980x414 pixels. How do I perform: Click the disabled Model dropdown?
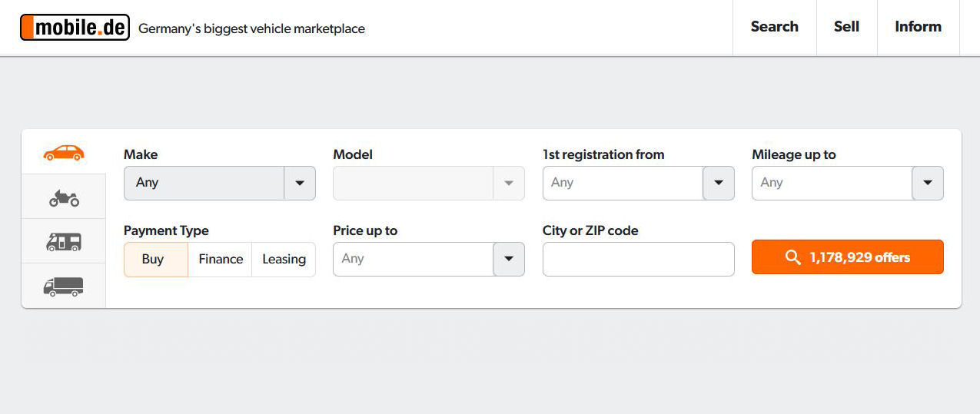428,183
